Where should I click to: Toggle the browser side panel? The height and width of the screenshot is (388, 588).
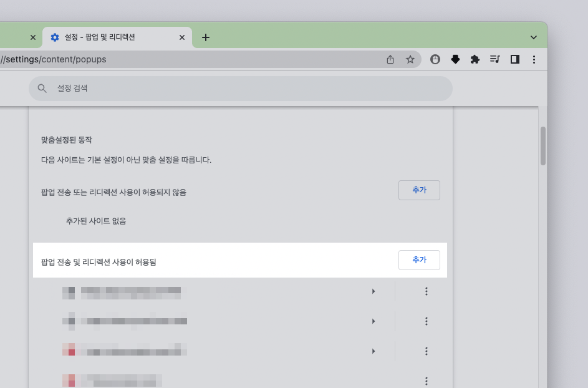click(x=515, y=59)
